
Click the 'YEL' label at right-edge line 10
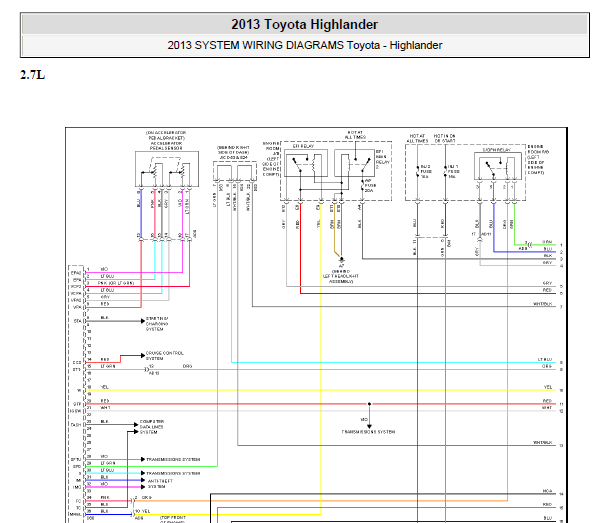548,387
